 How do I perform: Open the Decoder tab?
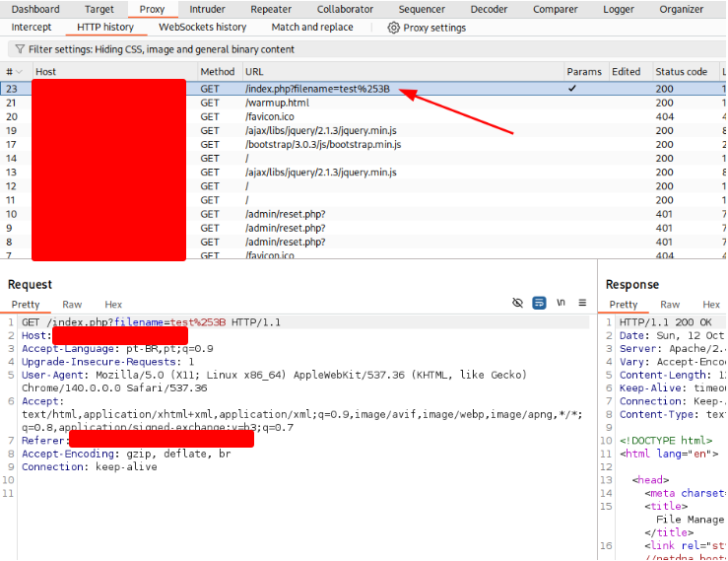489,9
